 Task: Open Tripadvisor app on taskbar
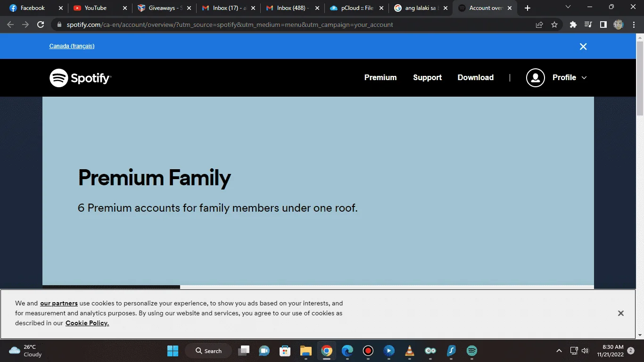[x=430, y=351]
